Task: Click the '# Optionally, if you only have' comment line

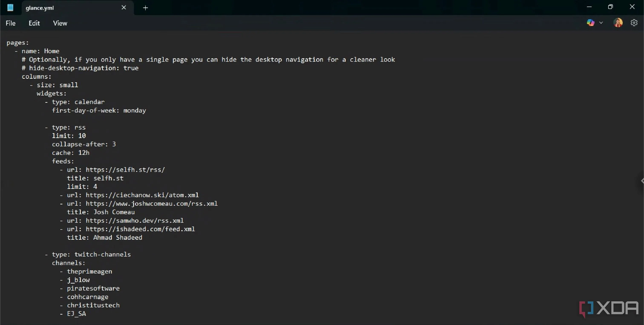Action: (x=208, y=60)
